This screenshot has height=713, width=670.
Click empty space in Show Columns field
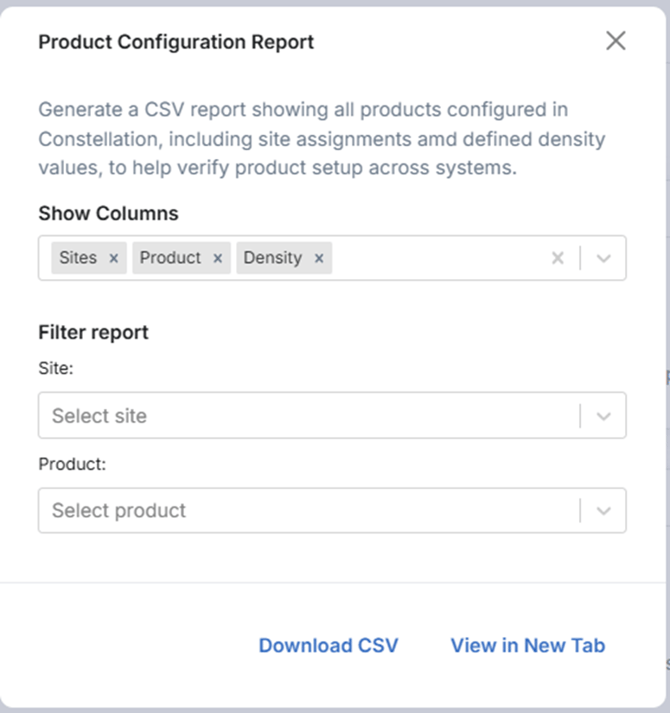pos(440,258)
